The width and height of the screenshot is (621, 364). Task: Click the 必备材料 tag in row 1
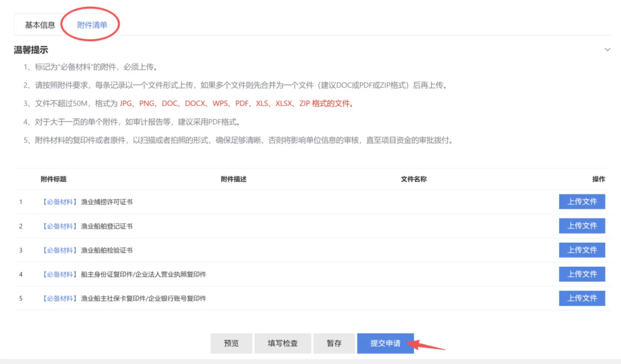[59, 202]
